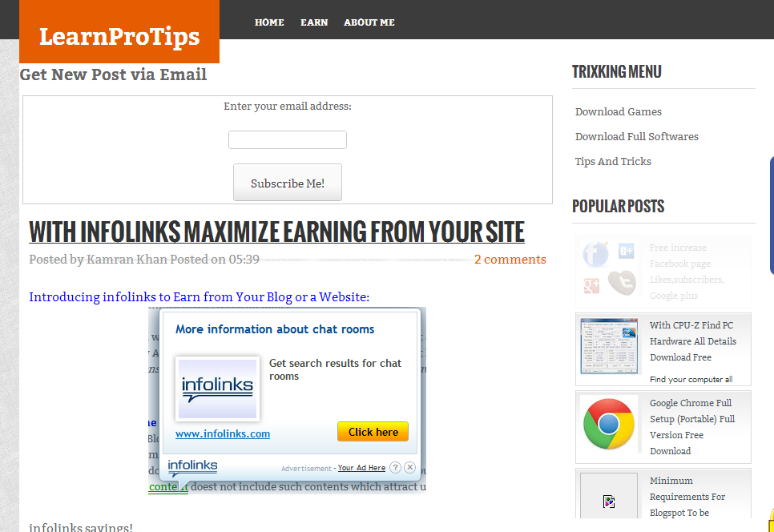Open the Your Ad Here link
This screenshot has height=532, width=774.
pyautogui.click(x=361, y=468)
